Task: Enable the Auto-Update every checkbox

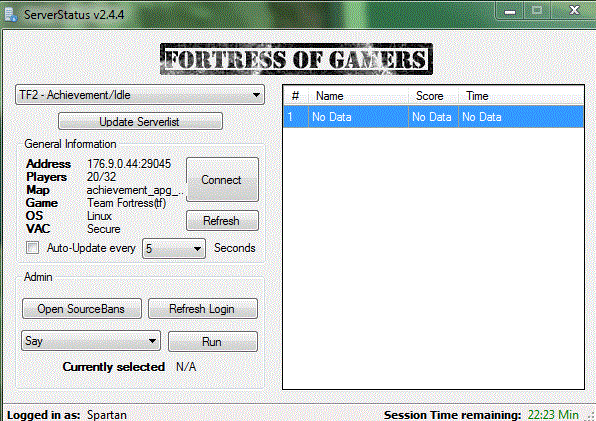Action: 33,248
